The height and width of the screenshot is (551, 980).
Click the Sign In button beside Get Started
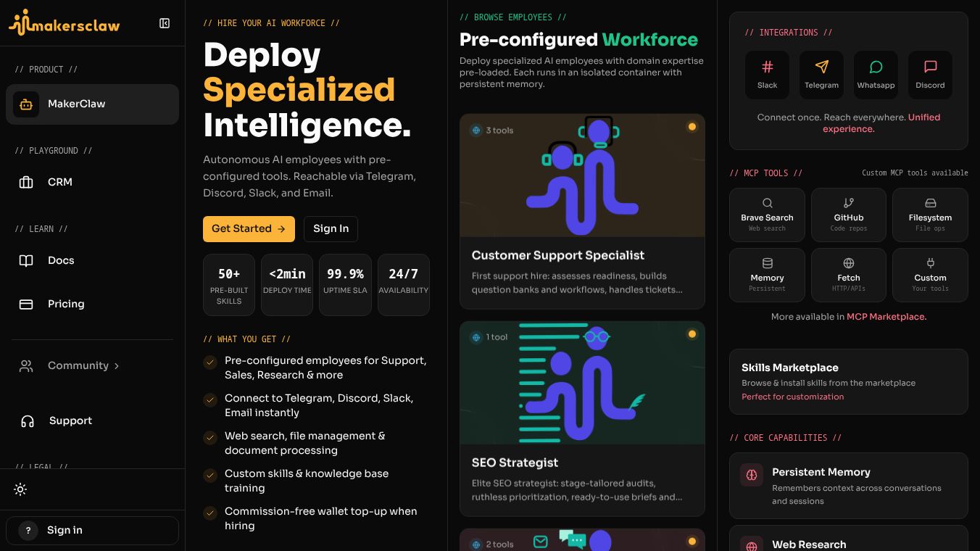point(331,228)
